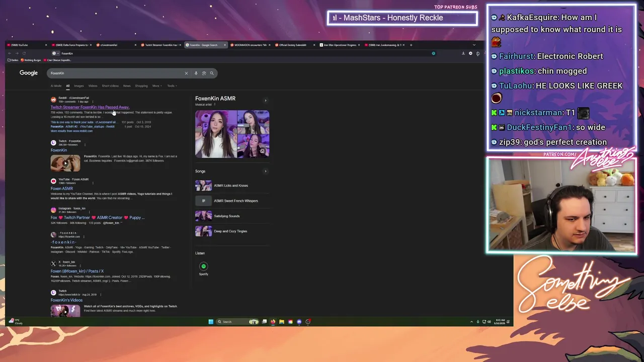Open Windows Start button on taskbar
Viewport: 644px width, 362px height.
(x=211, y=322)
